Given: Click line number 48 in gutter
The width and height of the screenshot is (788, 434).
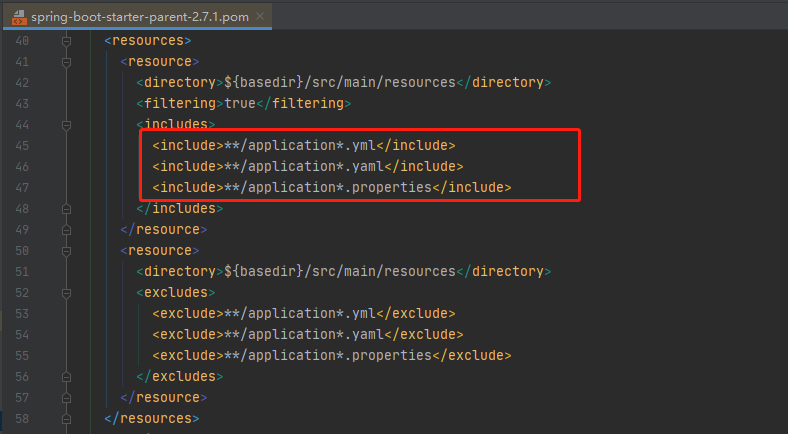Looking at the screenshot, I should click(x=22, y=208).
